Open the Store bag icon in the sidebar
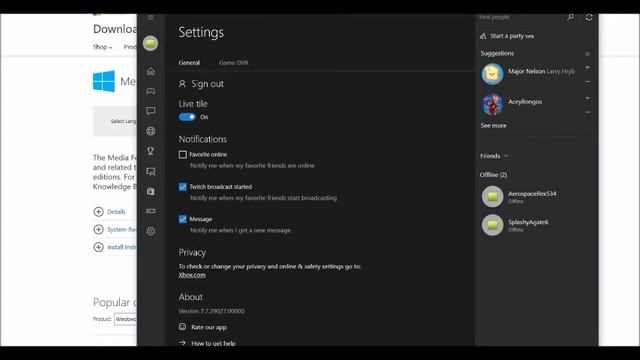This screenshot has width=640, height=360. point(151,191)
